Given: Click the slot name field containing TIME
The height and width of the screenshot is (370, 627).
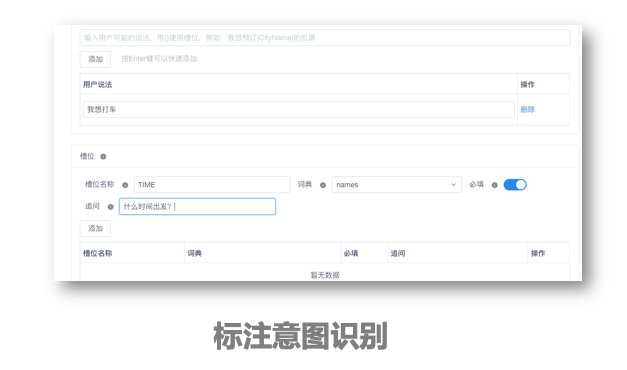Looking at the screenshot, I should (x=212, y=185).
